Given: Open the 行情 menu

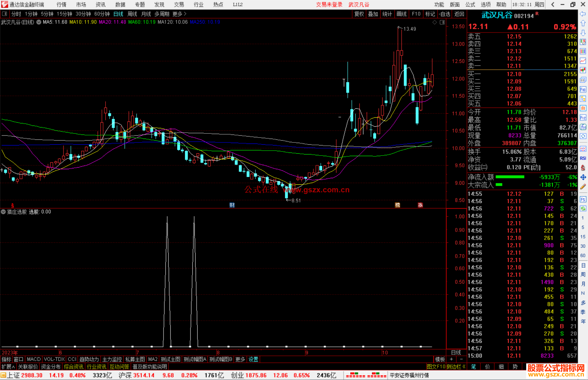Looking at the screenshot, I should (61, 5).
